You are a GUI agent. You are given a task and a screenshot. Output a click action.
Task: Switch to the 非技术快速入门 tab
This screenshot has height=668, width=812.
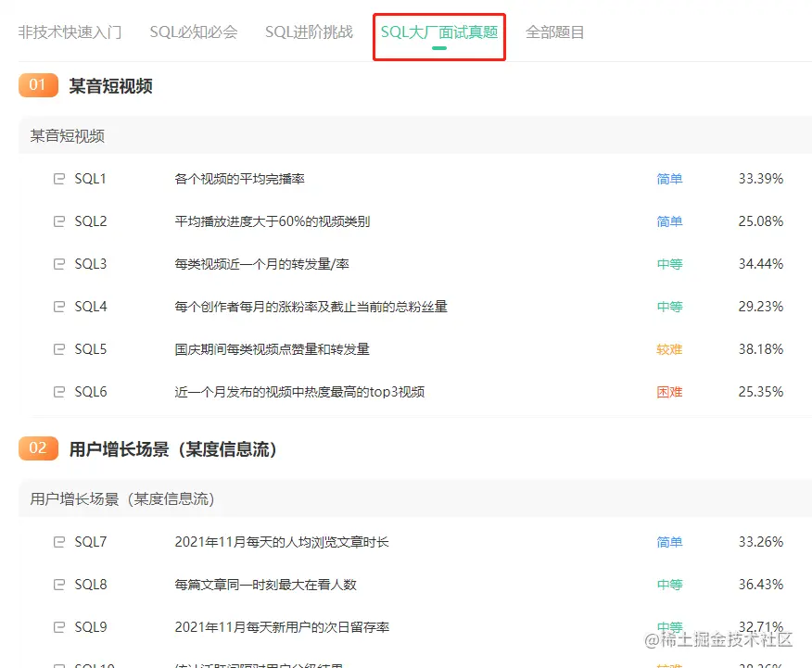click(x=70, y=32)
